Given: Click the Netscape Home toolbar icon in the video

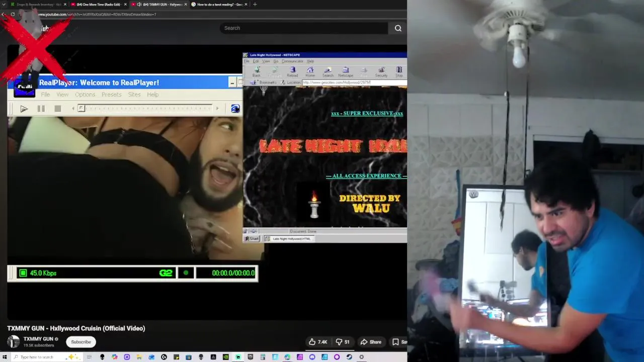Looking at the screenshot, I should pos(310,72).
